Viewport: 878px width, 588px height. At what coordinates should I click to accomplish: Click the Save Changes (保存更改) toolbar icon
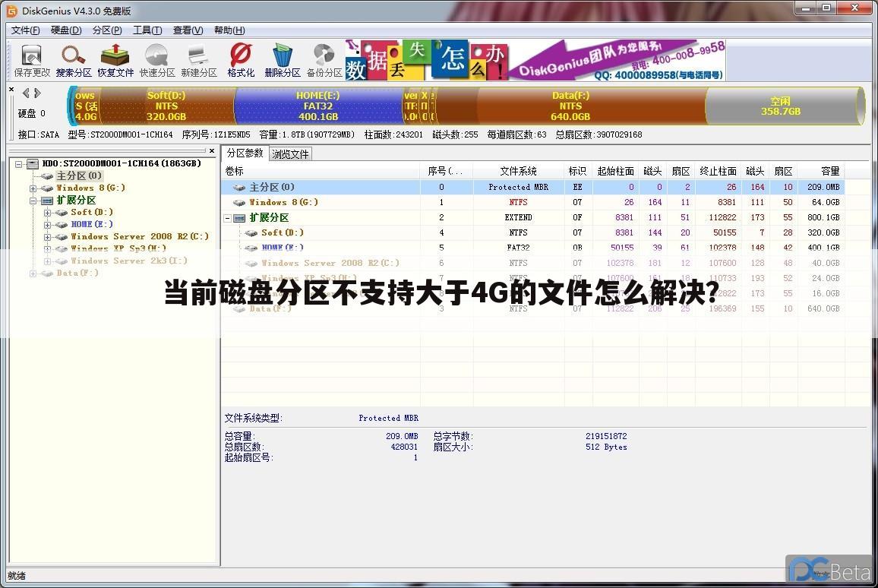tap(32, 61)
